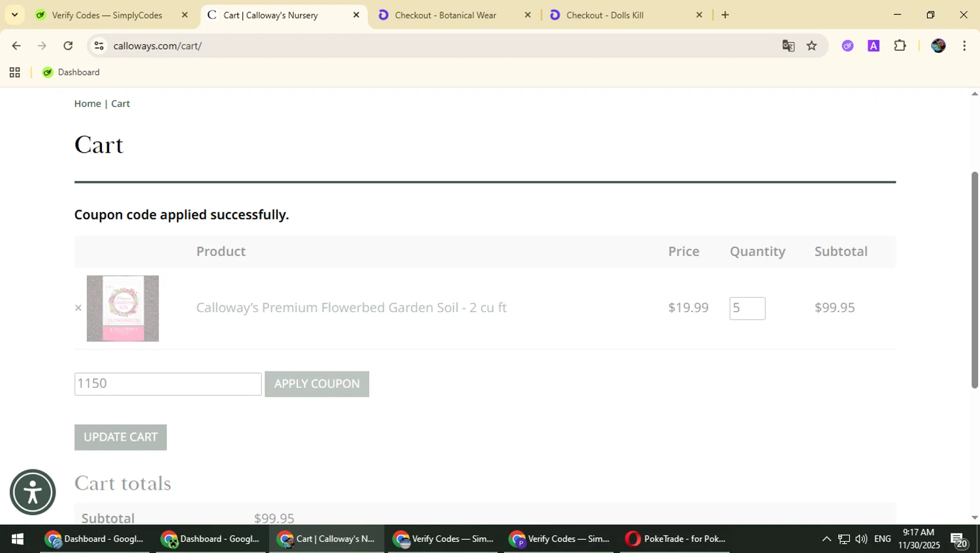Go forward to next page
This screenshot has width=980, height=553.
click(42, 46)
